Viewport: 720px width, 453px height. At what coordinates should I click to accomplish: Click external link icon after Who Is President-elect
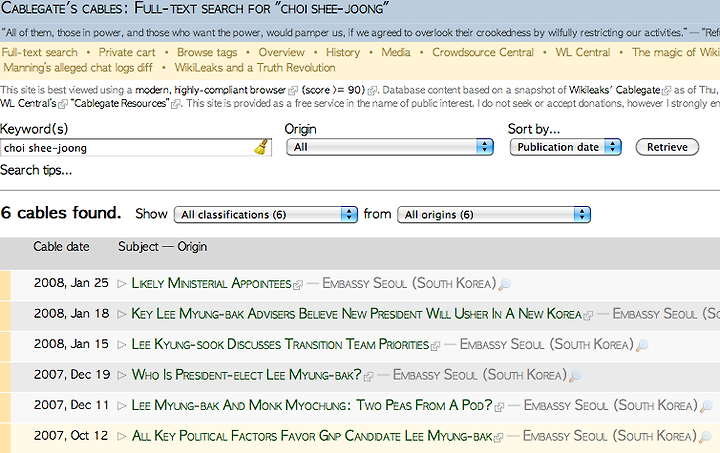tap(368, 377)
